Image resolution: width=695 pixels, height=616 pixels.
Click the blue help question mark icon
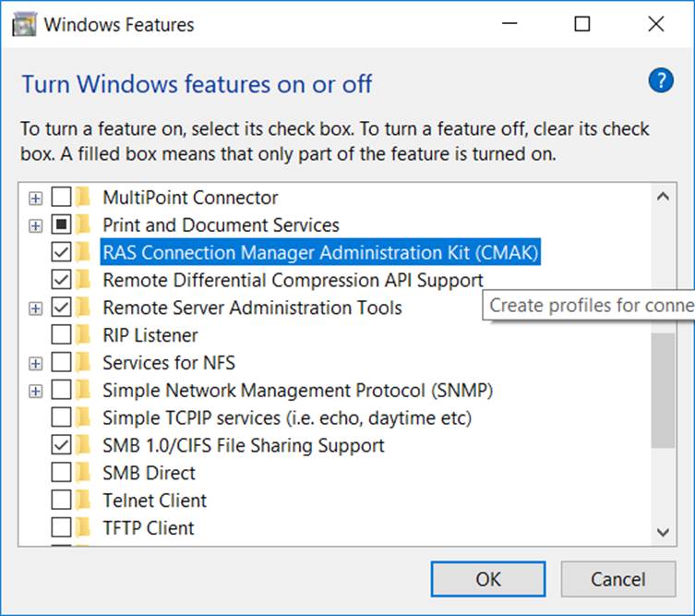pyautogui.click(x=661, y=82)
